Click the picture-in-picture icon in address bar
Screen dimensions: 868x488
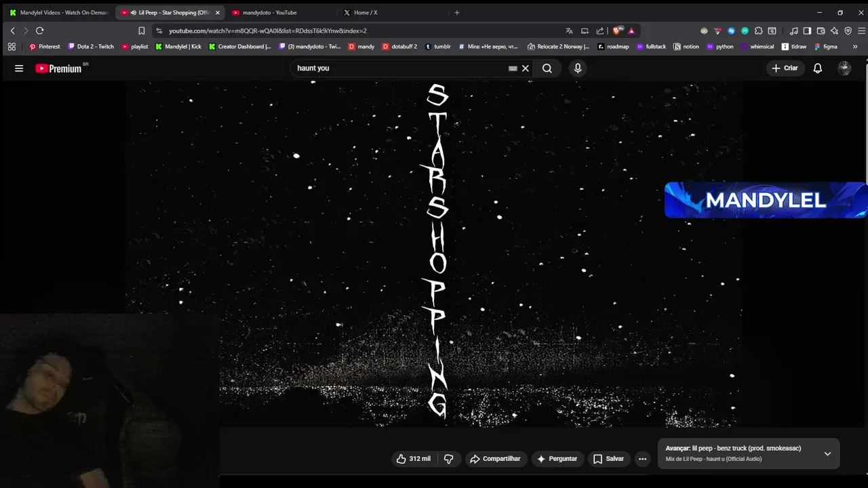tap(585, 30)
